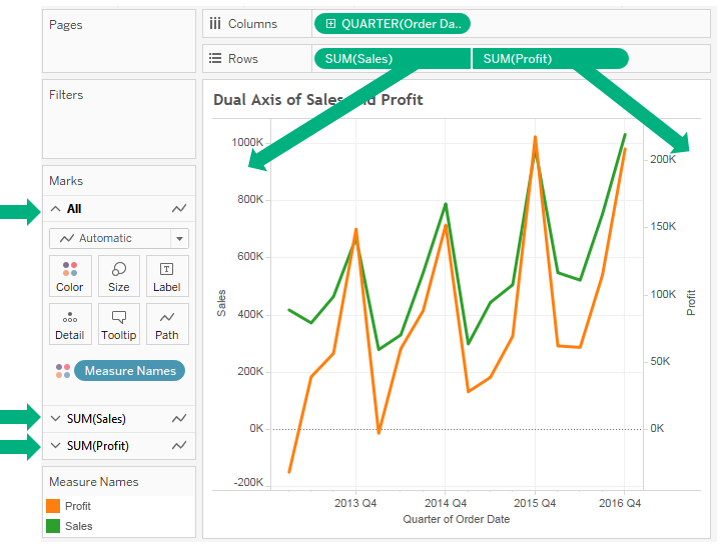Viewport: 722px width, 550px height.
Task: Select the SUM(Profit) pill on Rows
Action: coord(551,59)
